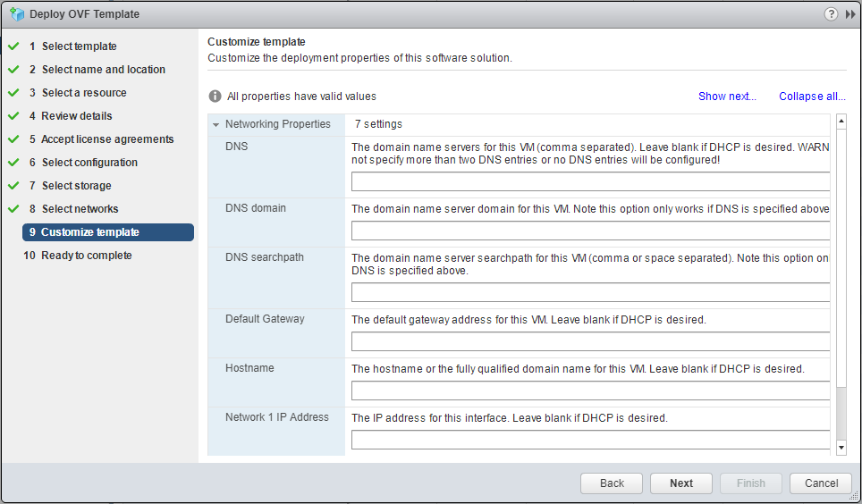Focus the Default Gateway input field
Viewport: 862px width, 504px height.
coord(590,341)
